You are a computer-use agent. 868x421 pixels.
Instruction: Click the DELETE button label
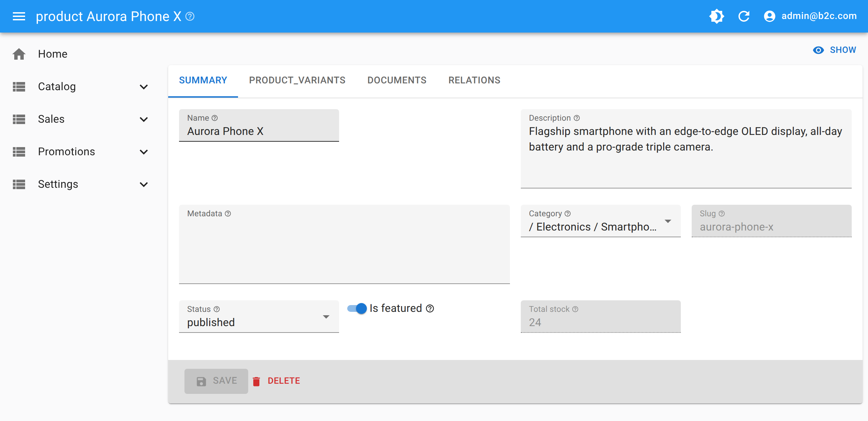(x=284, y=381)
